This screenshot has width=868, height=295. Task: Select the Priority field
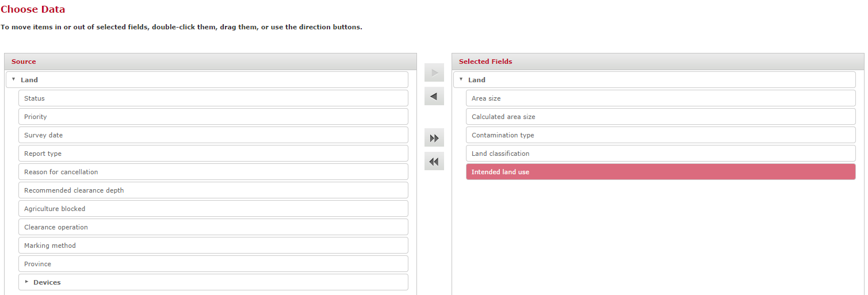point(213,117)
